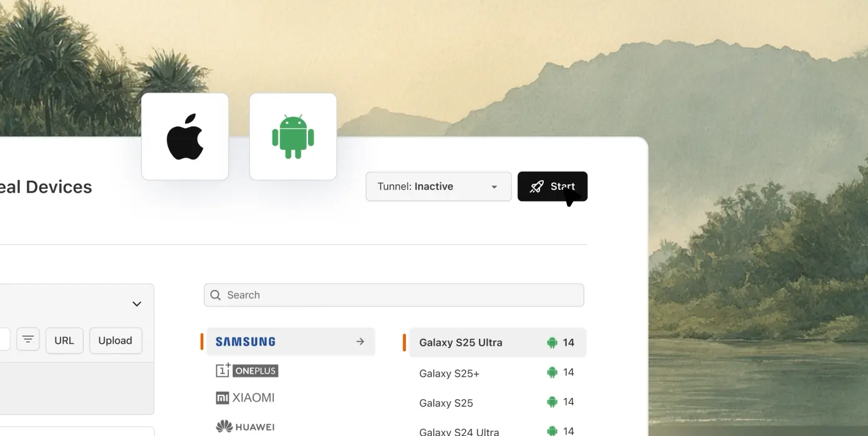Click the Upload button
Screen dimensions: 868x436
[115, 341]
